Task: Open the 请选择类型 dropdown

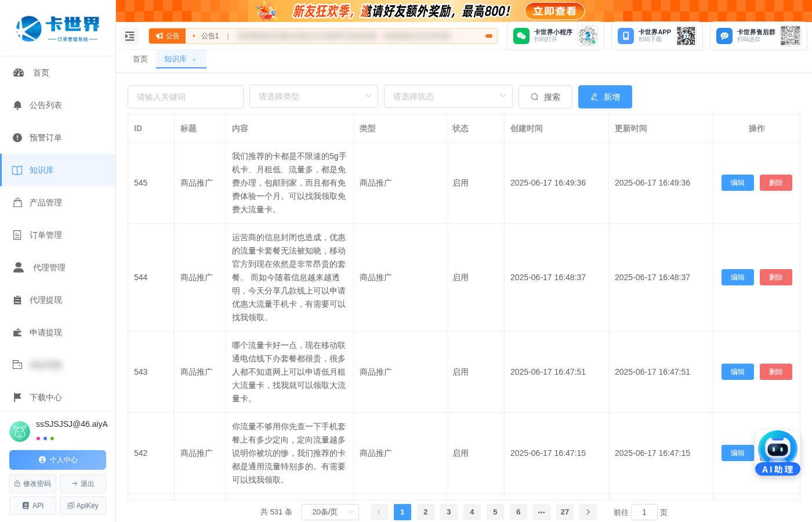Action: [x=314, y=96]
